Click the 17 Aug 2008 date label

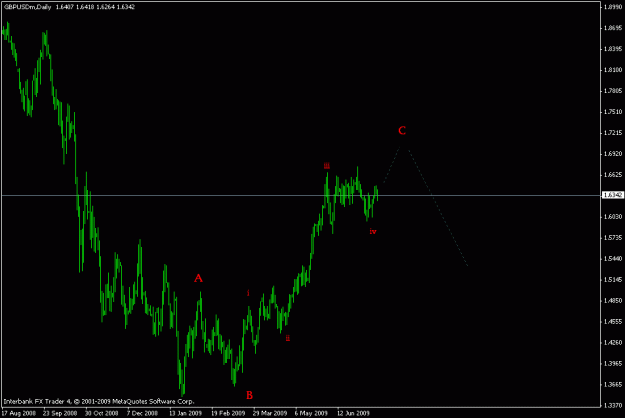(x=18, y=413)
